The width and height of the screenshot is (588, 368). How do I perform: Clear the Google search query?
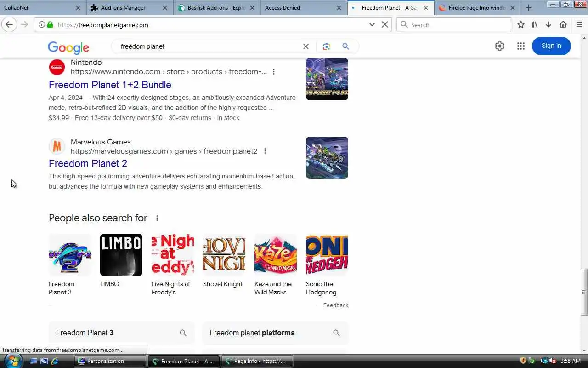pos(305,46)
